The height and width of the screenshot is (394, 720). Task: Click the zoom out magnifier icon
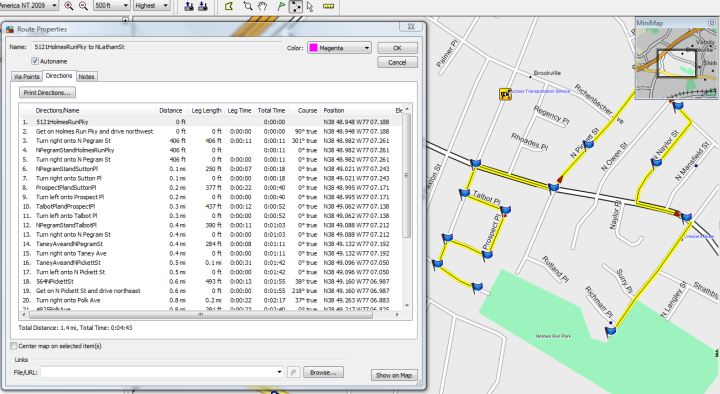click(83, 6)
